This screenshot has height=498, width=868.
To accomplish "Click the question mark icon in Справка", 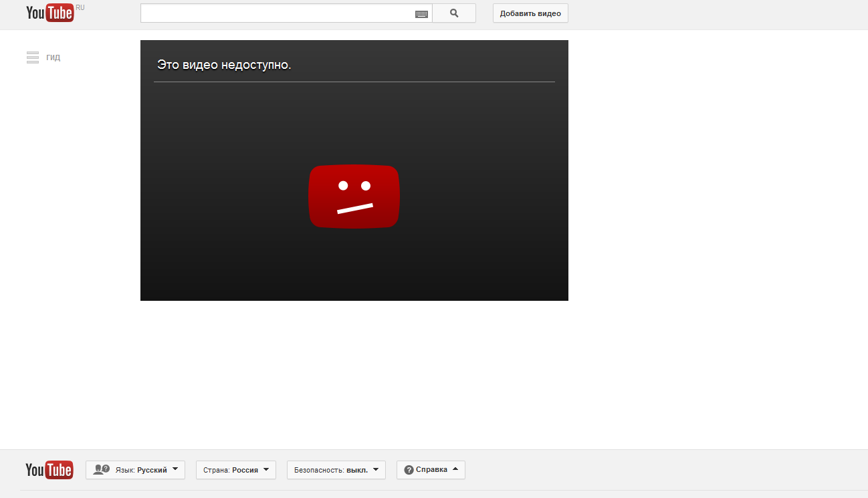I will coord(409,470).
